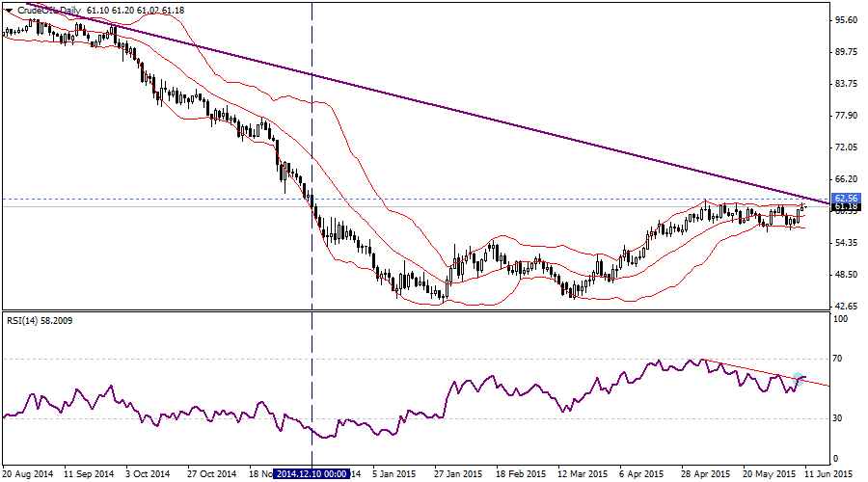Click the RSI(14) 58.2009 indicator label
Viewport: 868px width, 482px height.
pos(40,319)
